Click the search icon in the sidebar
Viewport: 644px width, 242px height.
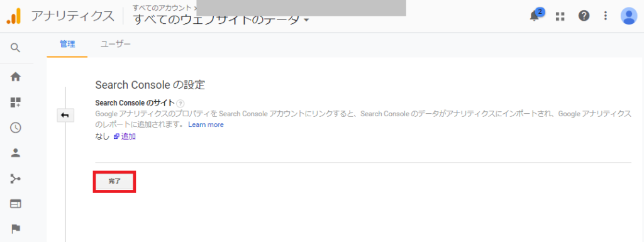point(15,48)
